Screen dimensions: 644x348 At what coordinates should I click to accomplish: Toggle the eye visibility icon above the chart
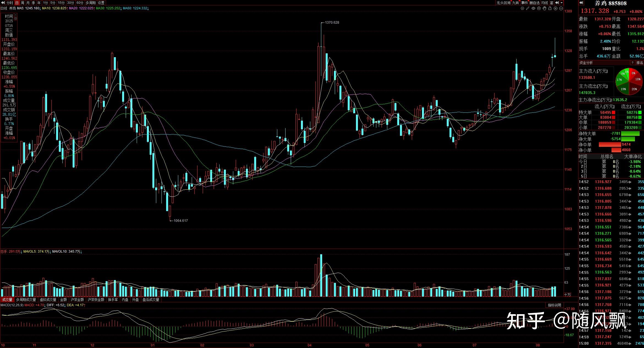533,9
